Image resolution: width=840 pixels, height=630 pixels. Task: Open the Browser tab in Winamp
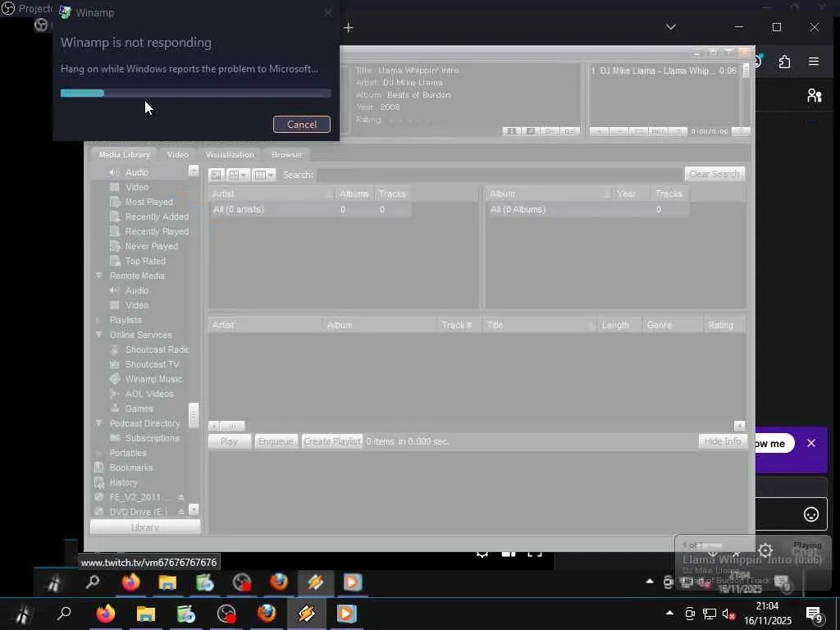point(286,154)
